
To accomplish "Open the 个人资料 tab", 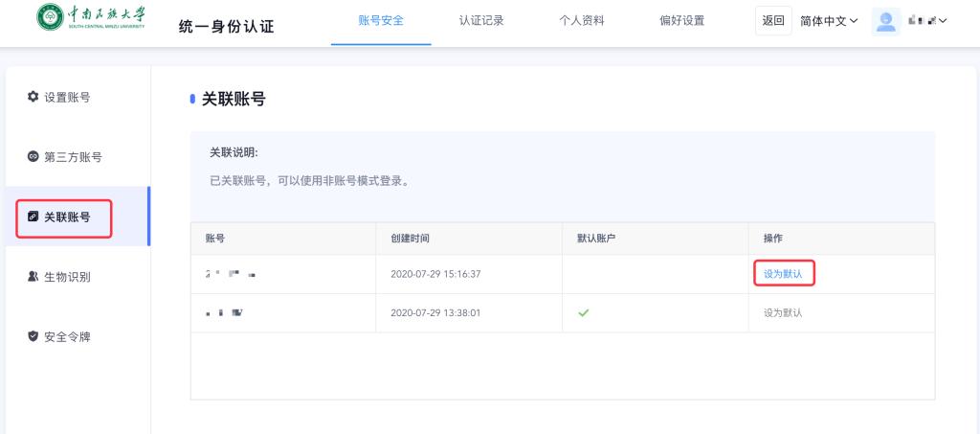I will (582, 21).
